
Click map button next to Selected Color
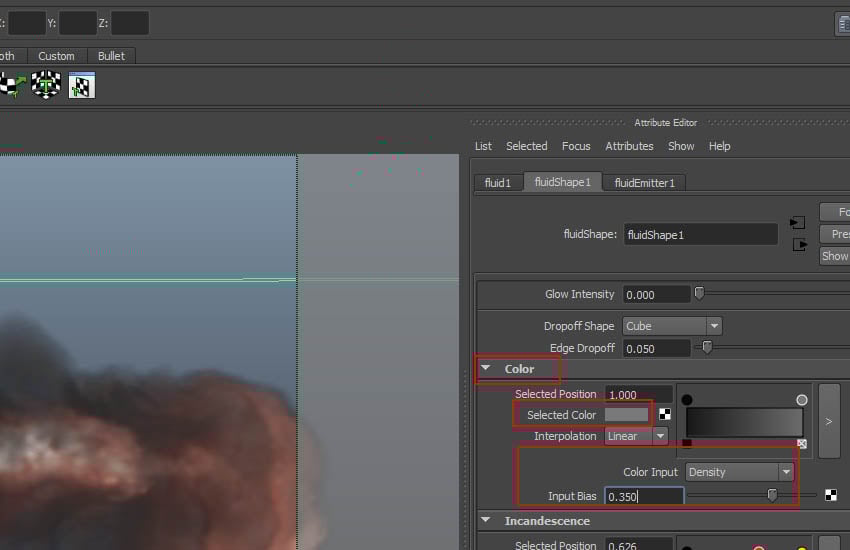click(x=665, y=415)
